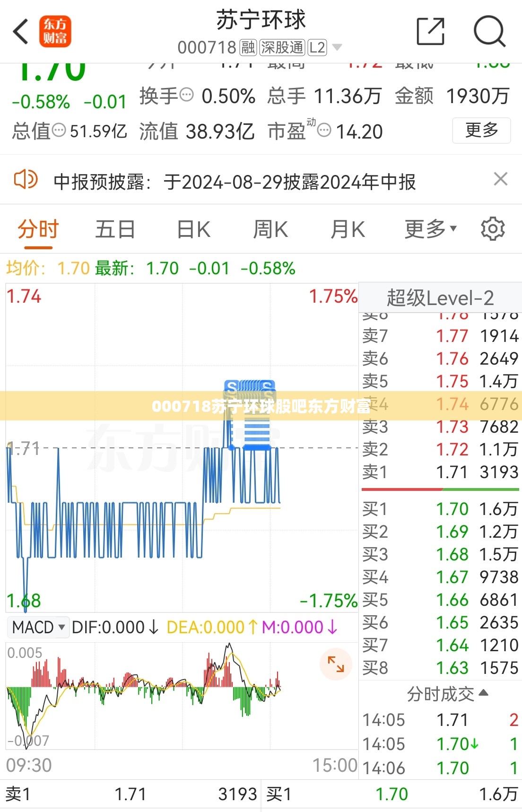The image size is (522, 812).
Task: Open 更多 quote details button
Action: pyautogui.click(x=481, y=130)
